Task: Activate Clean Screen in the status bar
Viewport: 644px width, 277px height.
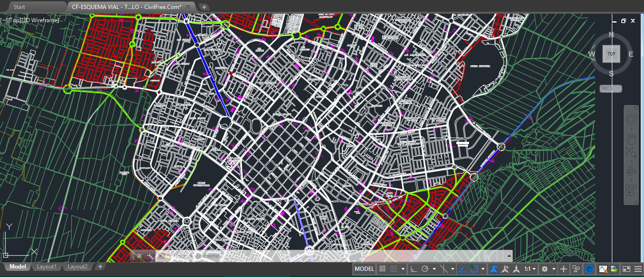Action: point(626,268)
